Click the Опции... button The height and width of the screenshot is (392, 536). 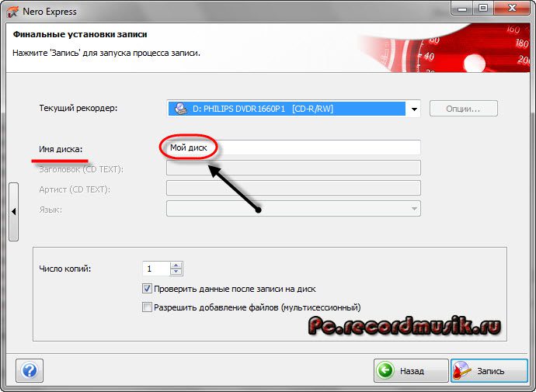click(x=463, y=109)
